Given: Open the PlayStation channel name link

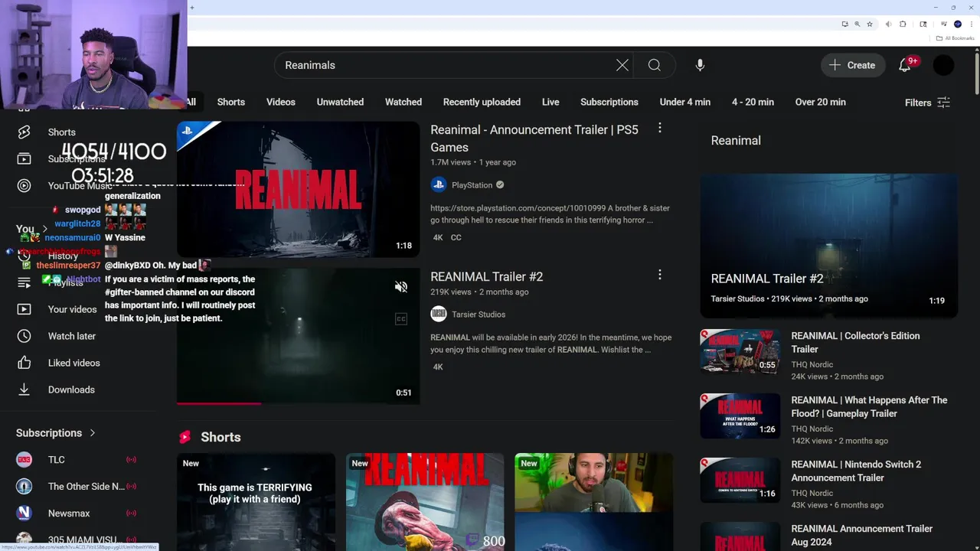Looking at the screenshot, I should 472,185.
